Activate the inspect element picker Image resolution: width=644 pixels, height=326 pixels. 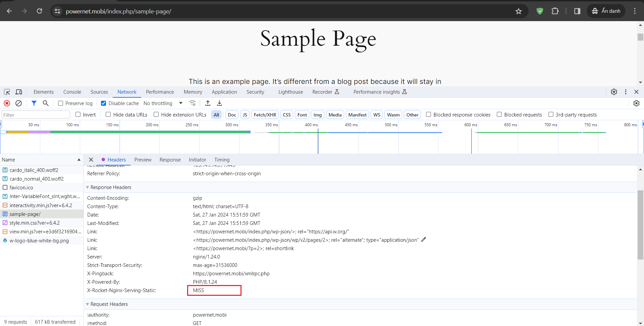point(7,92)
